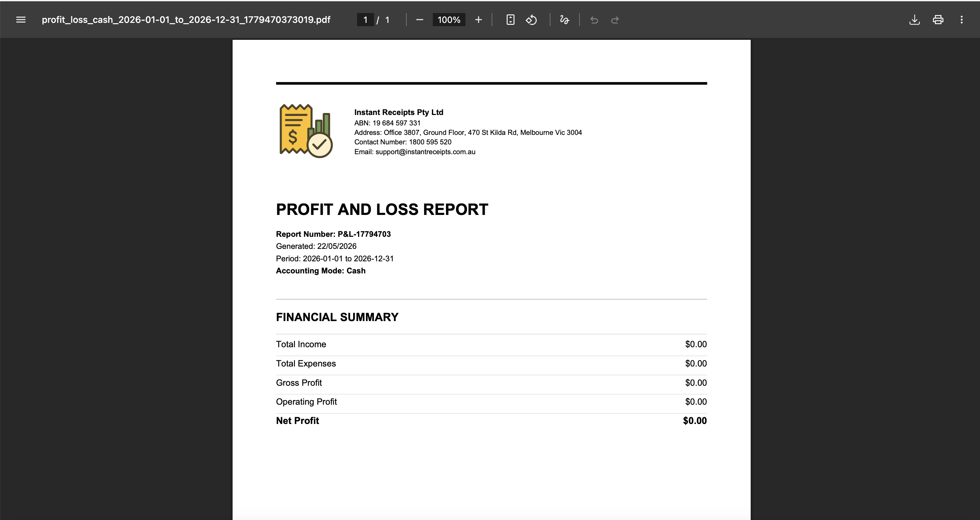Click the redo arrow icon
This screenshot has height=520, width=980.
click(x=615, y=20)
